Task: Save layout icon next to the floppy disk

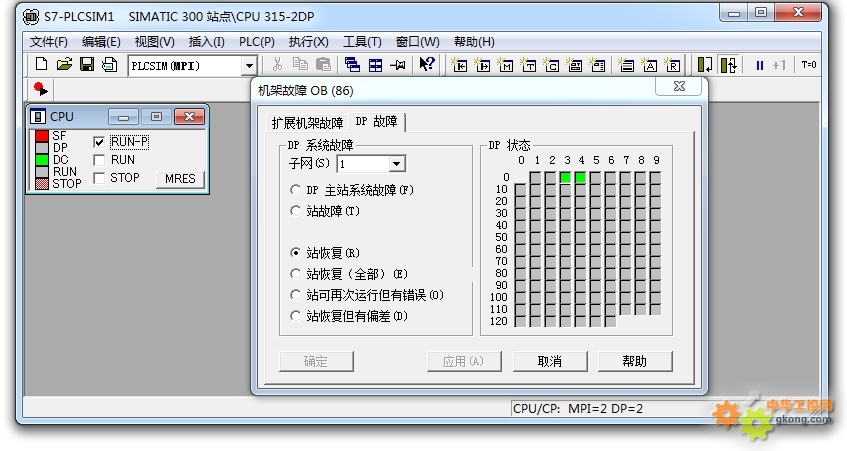Action: (110, 65)
